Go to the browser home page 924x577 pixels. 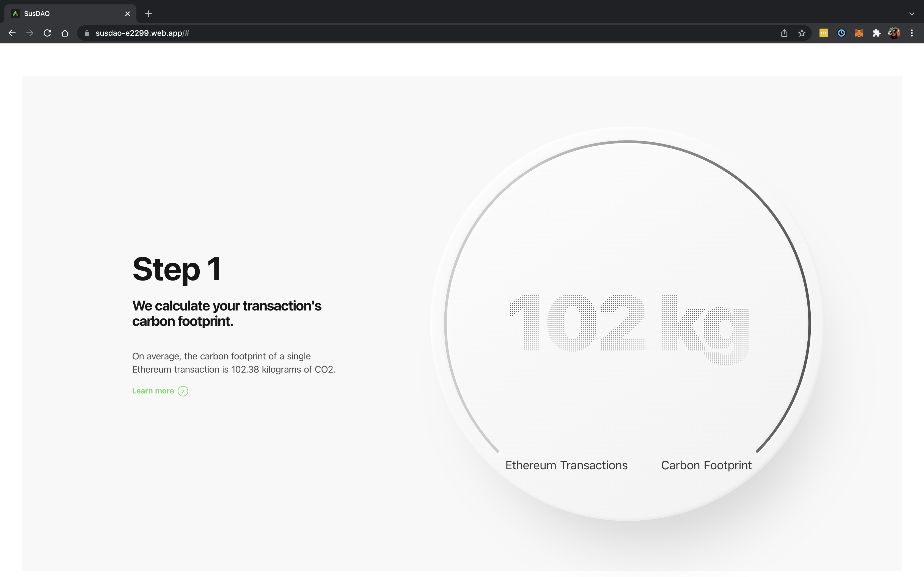pyautogui.click(x=65, y=33)
